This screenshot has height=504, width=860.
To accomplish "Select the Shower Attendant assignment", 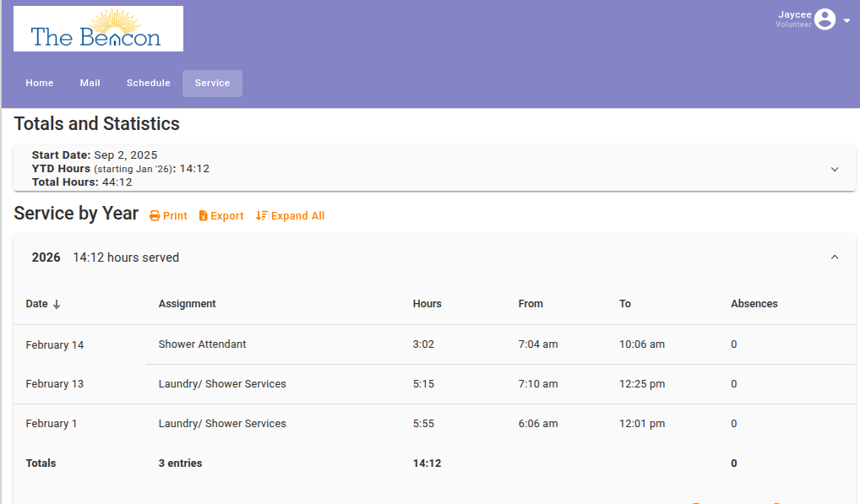I will pyautogui.click(x=203, y=344).
